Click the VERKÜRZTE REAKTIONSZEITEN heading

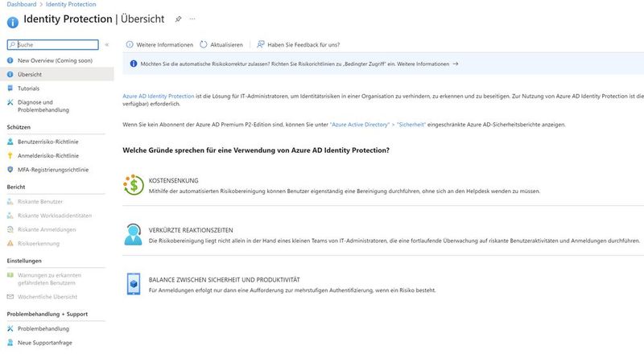(x=191, y=230)
